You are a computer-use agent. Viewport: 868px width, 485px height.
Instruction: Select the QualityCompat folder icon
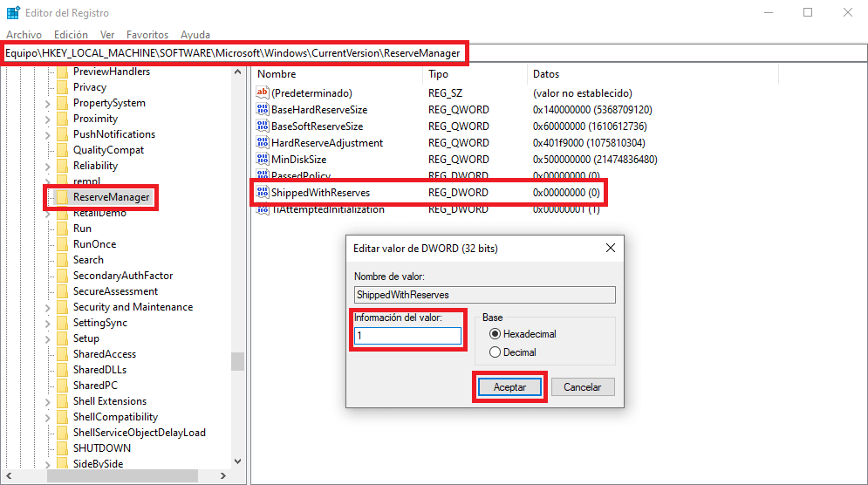click(63, 150)
